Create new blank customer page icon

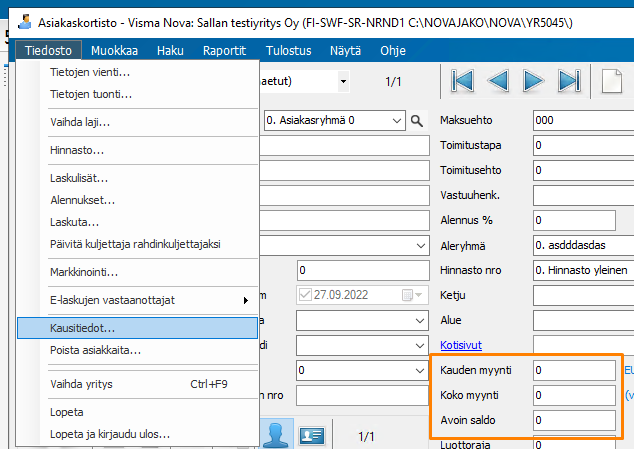[612, 81]
